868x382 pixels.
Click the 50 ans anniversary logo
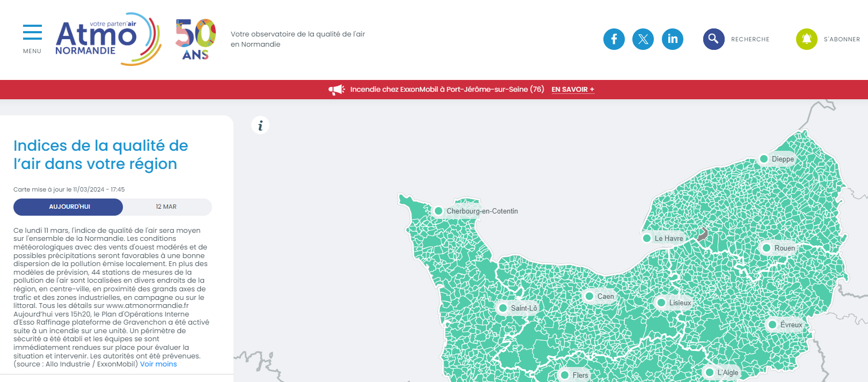(x=195, y=39)
